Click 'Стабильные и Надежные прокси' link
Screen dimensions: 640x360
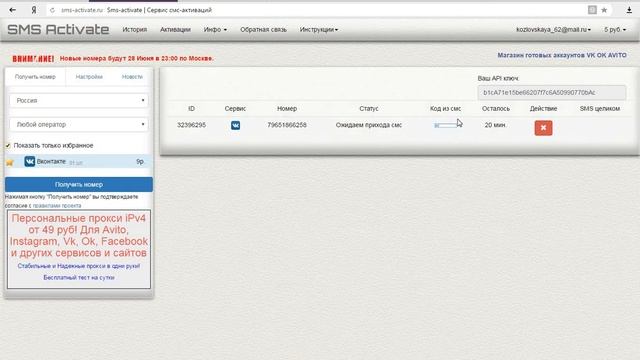[79, 266]
